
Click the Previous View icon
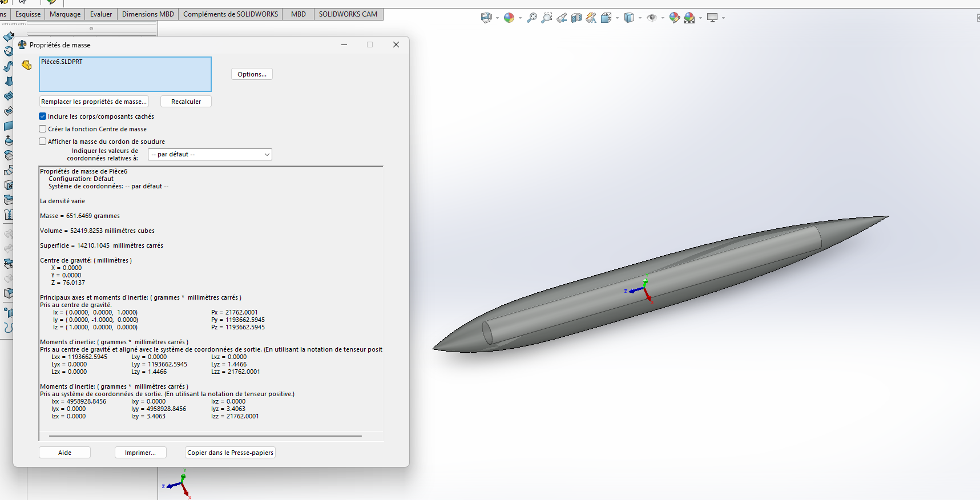pyautogui.click(x=562, y=18)
